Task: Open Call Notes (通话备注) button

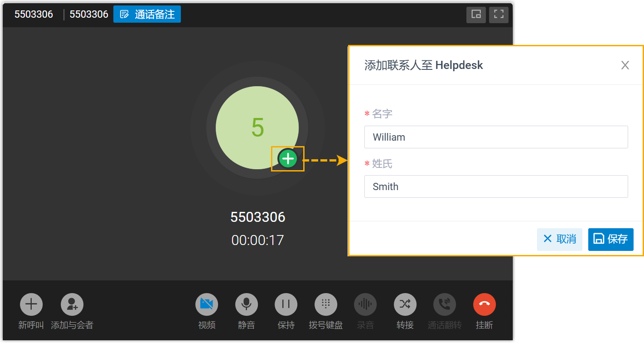Action: pos(147,15)
